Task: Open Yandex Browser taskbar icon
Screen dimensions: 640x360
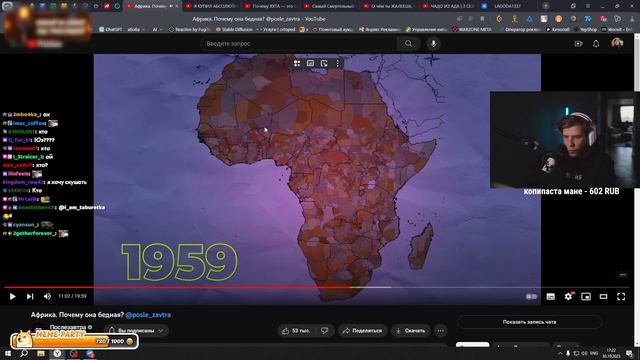Action: [x=57, y=353]
